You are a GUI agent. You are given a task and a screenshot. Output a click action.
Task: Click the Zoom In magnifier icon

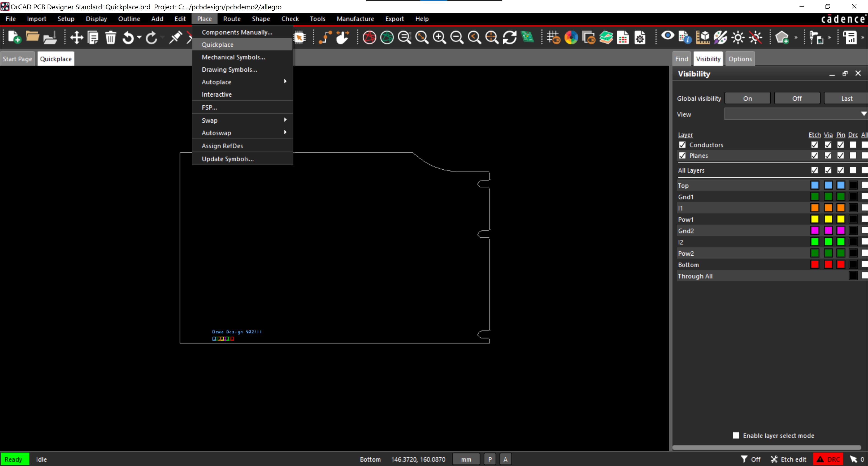tap(439, 37)
